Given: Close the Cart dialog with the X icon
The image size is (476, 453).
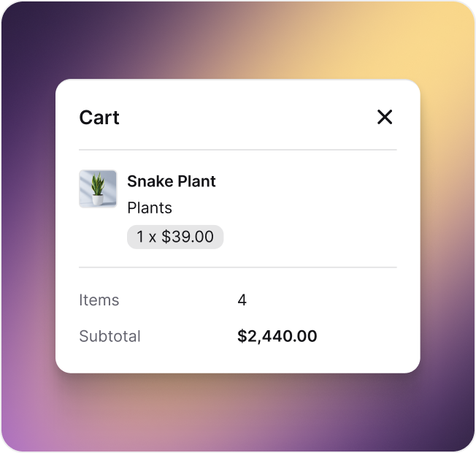Looking at the screenshot, I should coord(385,117).
